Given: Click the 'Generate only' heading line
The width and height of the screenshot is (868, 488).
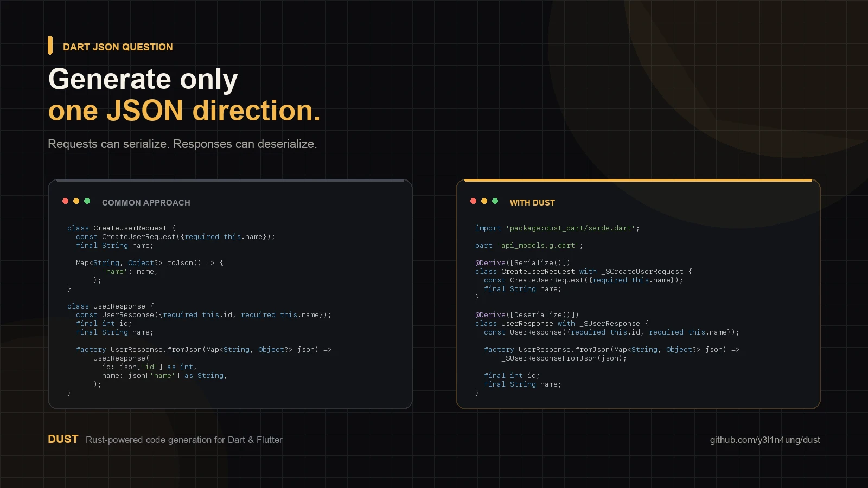Looking at the screenshot, I should coord(143,79).
